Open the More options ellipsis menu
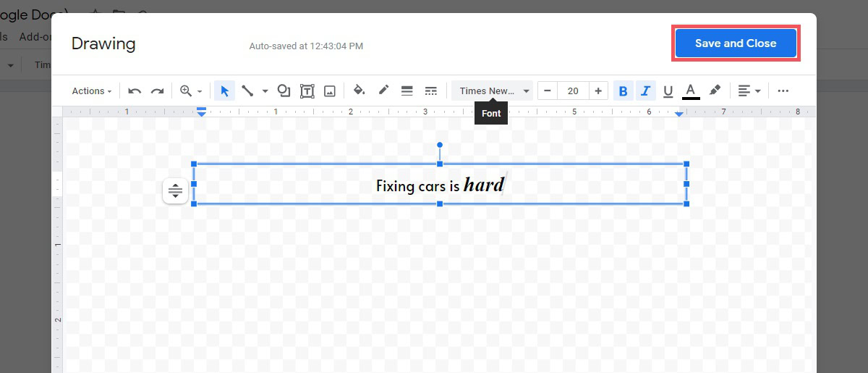 [783, 91]
